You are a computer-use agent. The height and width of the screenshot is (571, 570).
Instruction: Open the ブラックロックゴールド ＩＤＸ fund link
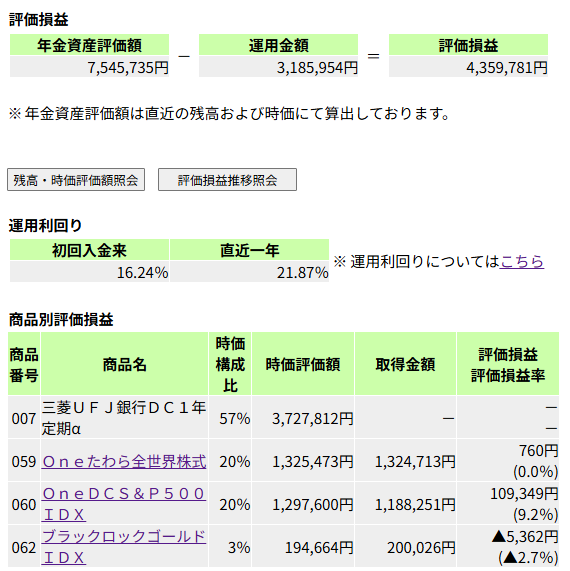coord(124,547)
